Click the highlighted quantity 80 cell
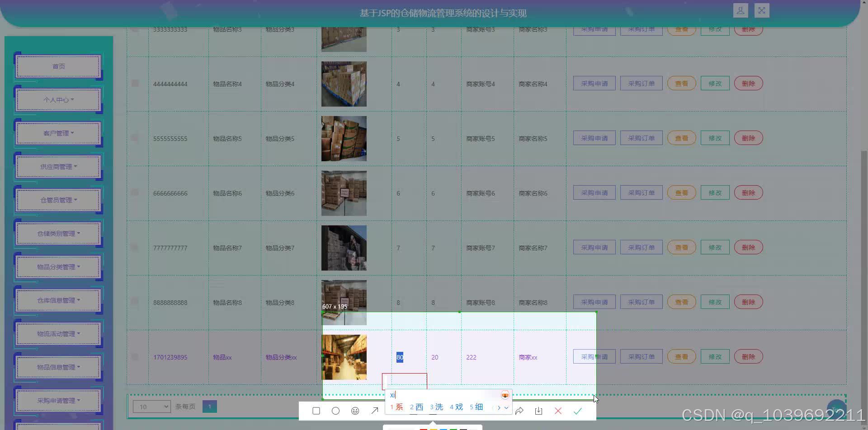The height and width of the screenshot is (430, 868). tap(400, 357)
